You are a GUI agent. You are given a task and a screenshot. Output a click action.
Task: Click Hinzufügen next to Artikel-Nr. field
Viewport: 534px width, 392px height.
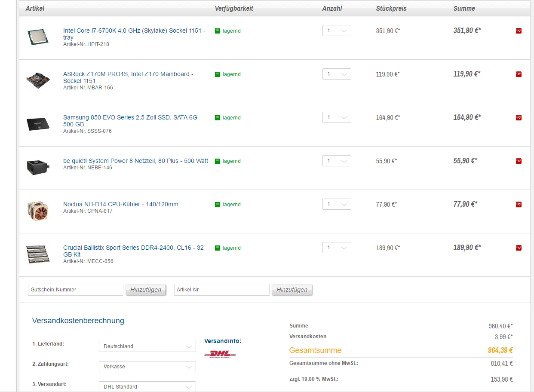(x=292, y=290)
